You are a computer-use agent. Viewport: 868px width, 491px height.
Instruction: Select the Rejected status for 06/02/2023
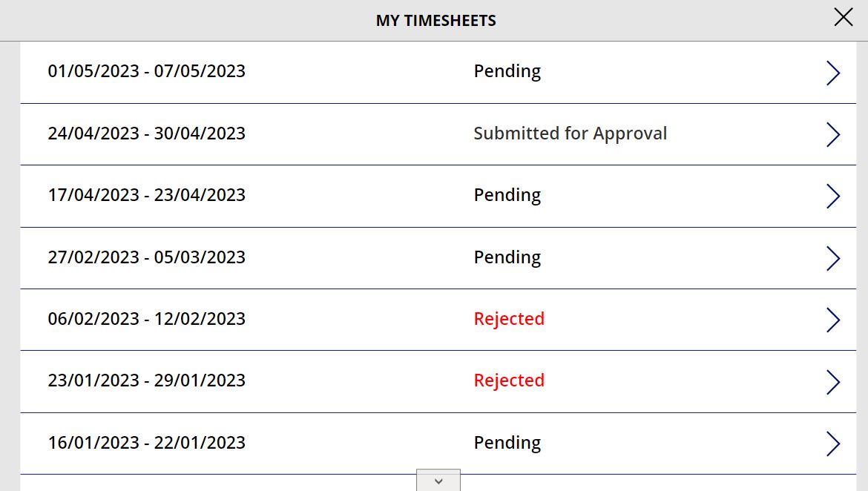(509, 319)
